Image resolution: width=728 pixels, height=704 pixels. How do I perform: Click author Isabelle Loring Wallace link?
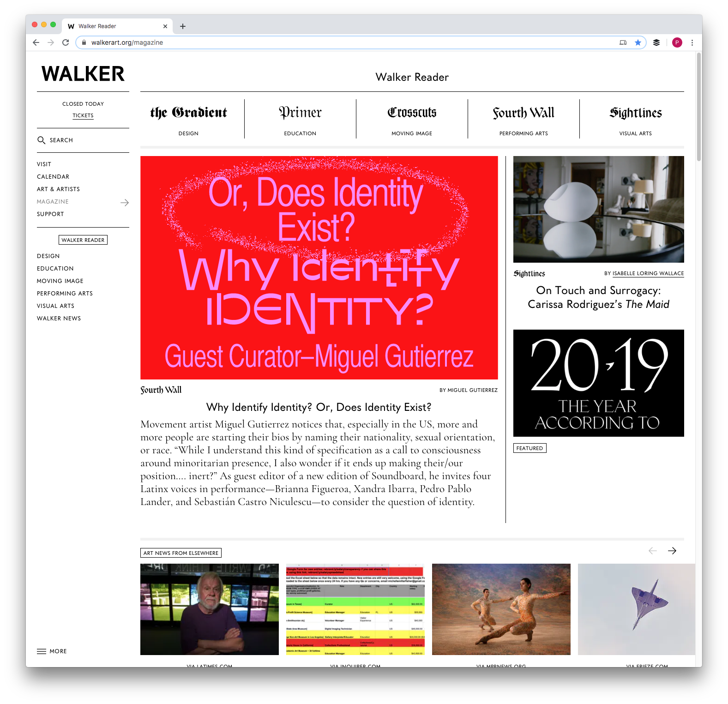(x=648, y=274)
